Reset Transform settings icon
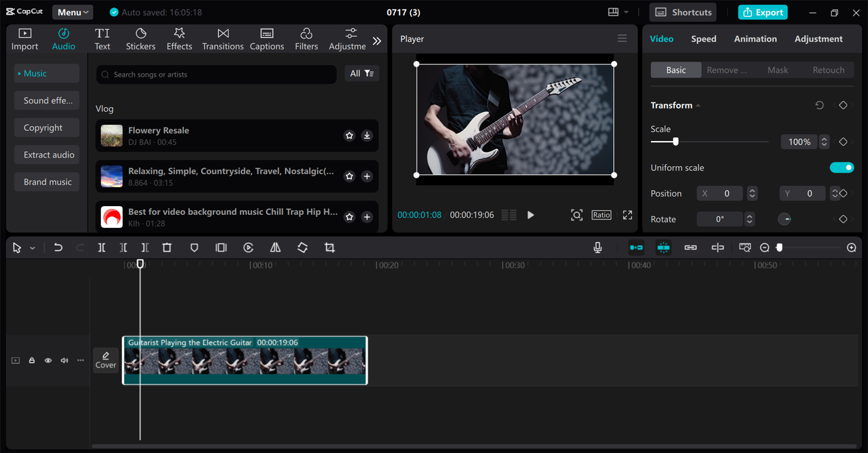The image size is (868, 453). pyautogui.click(x=819, y=105)
